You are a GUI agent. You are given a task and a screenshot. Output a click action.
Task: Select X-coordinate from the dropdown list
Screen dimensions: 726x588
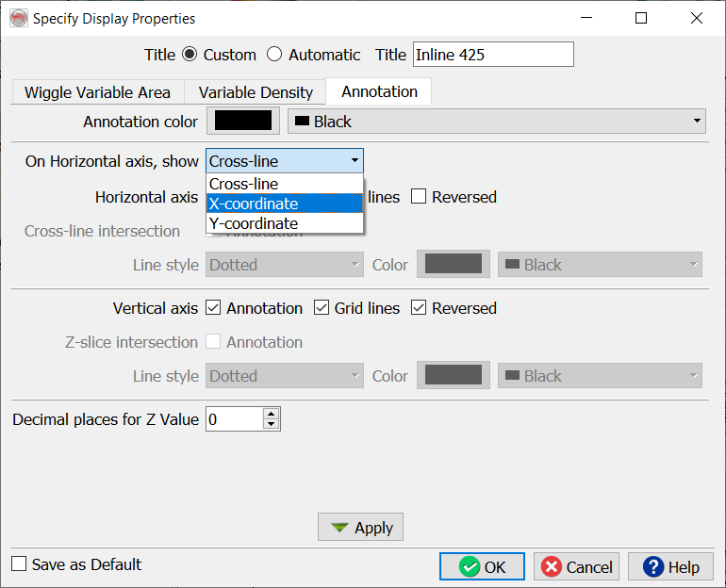(284, 204)
